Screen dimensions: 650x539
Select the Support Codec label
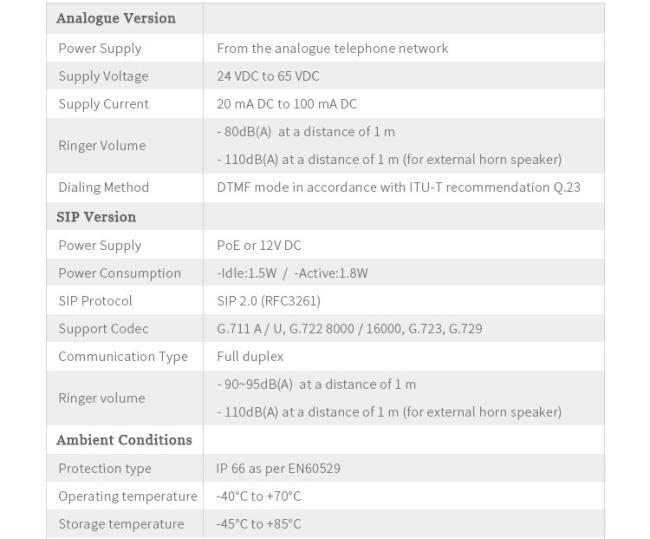point(104,329)
